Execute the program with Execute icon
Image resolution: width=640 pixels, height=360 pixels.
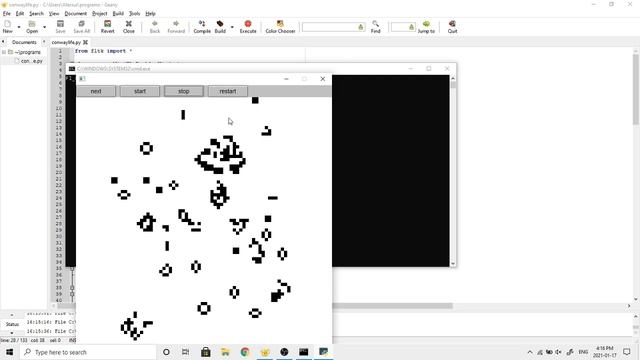[x=248, y=27]
